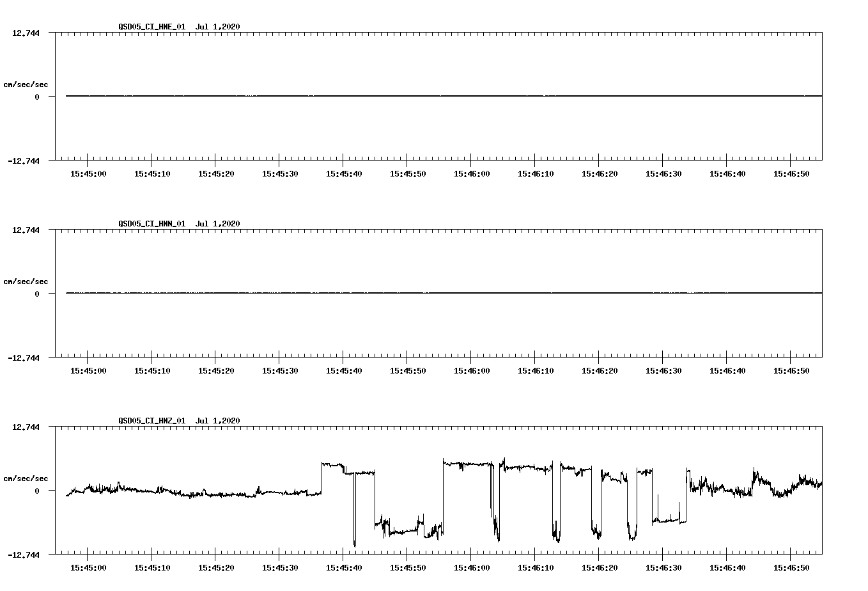Click the 12.744 upper limit of HNZ plot
This screenshot has height=591, width=868.
point(26,427)
